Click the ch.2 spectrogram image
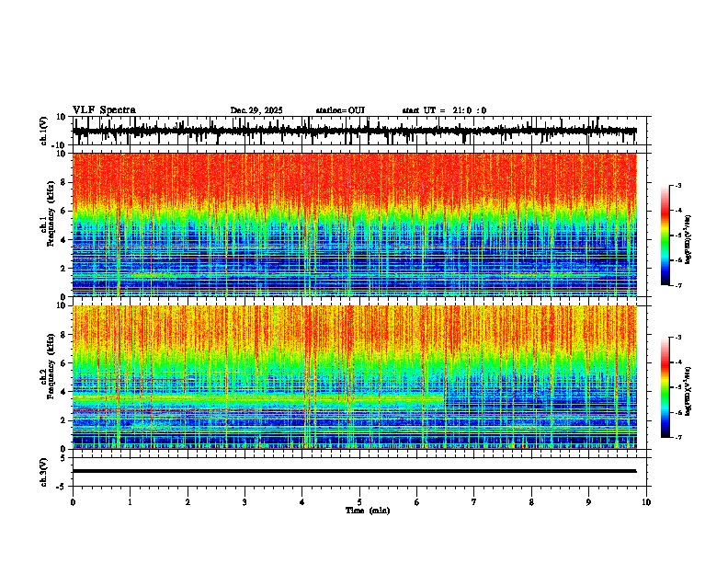This screenshot has height=563, width=728. pyautogui.click(x=354, y=377)
